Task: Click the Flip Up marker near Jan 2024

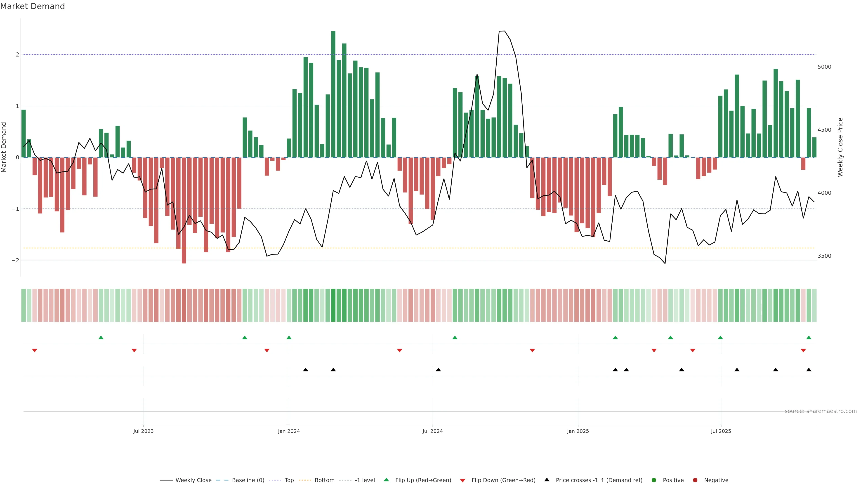Action: pos(289,338)
